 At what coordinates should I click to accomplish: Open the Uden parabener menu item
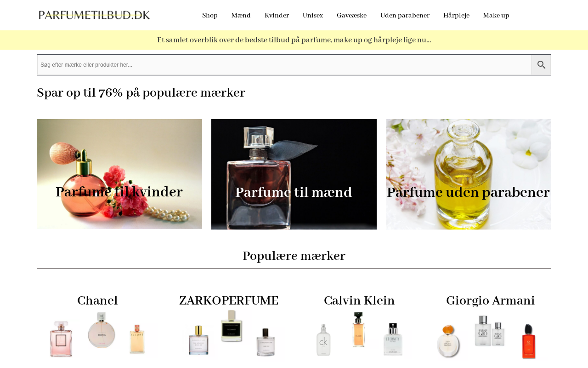pos(405,16)
